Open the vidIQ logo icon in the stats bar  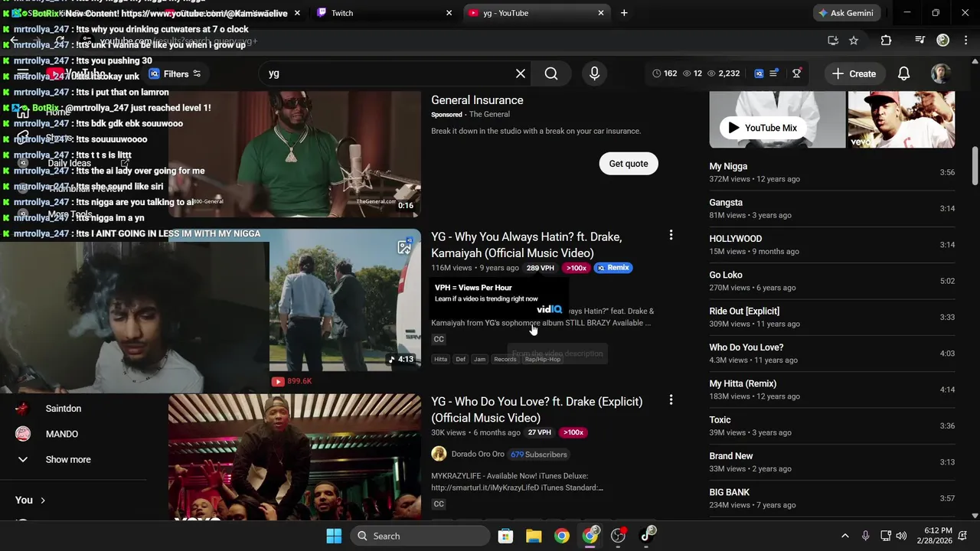click(x=759, y=73)
